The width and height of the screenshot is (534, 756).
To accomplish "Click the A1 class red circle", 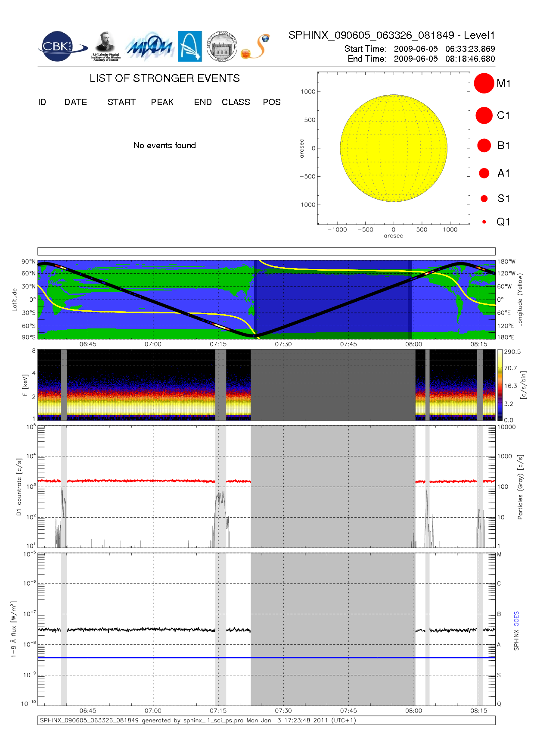I will tap(484, 173).
